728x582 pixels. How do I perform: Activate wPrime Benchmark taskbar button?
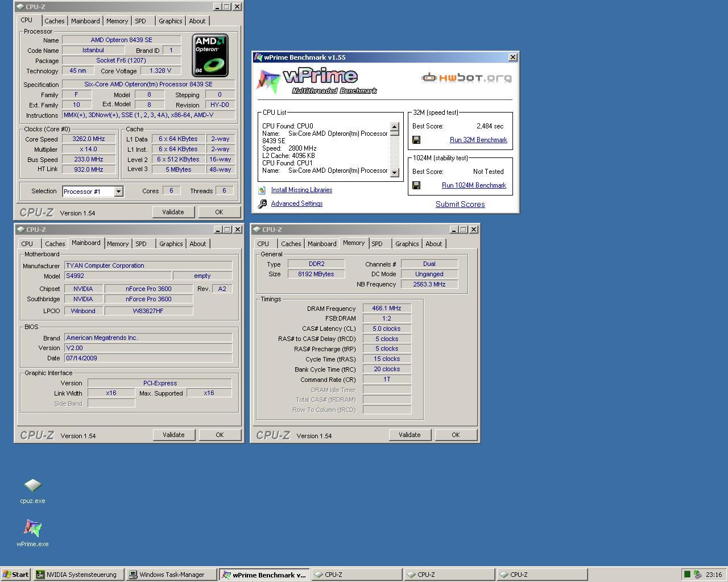[x=264, y=575]
